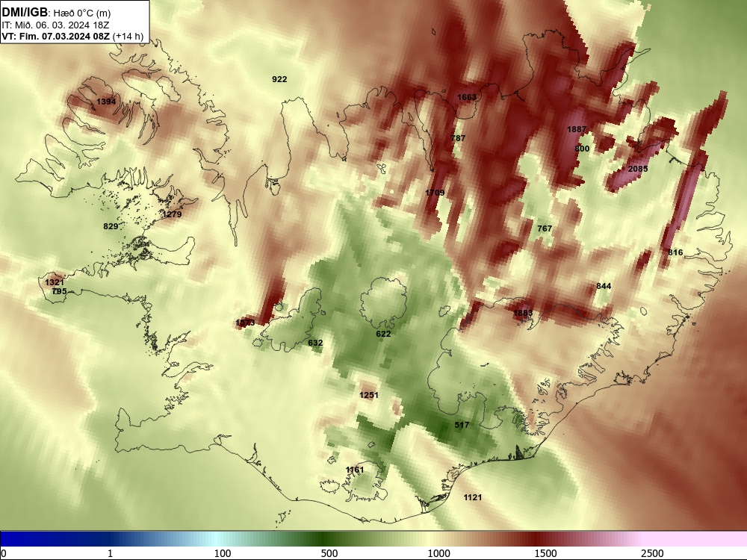Click the 1121 value off the south coast

pyautogui.click(x=472, y=497)
